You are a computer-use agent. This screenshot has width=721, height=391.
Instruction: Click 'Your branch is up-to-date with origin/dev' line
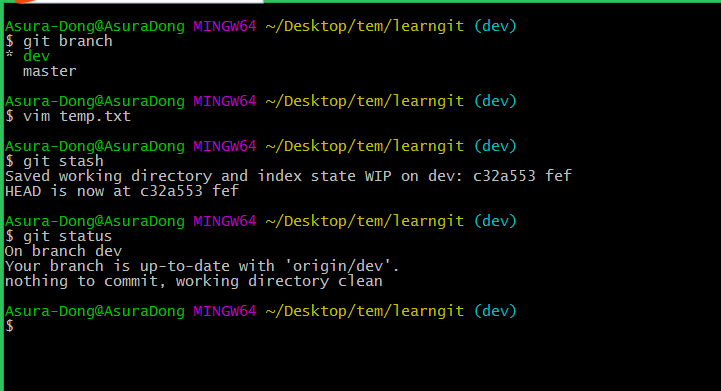coord(202,266)
